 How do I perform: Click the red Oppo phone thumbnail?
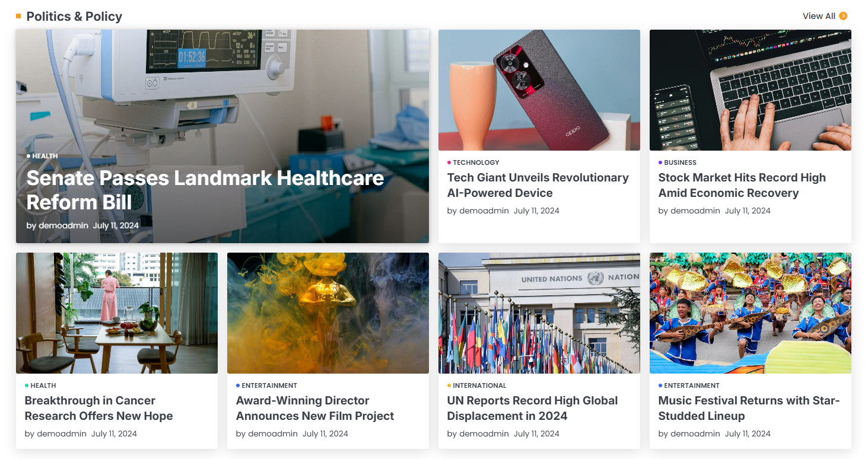[539, 90]
